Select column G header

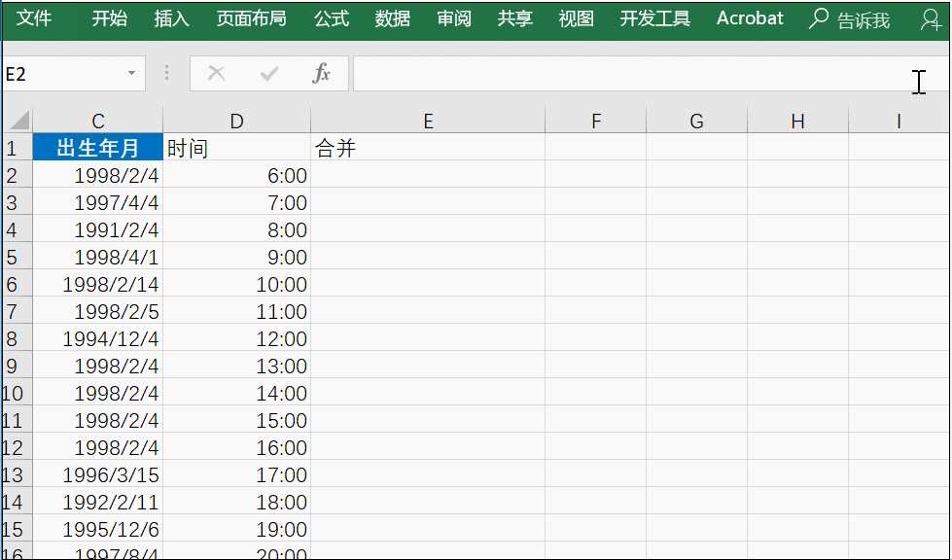[696, 121]
